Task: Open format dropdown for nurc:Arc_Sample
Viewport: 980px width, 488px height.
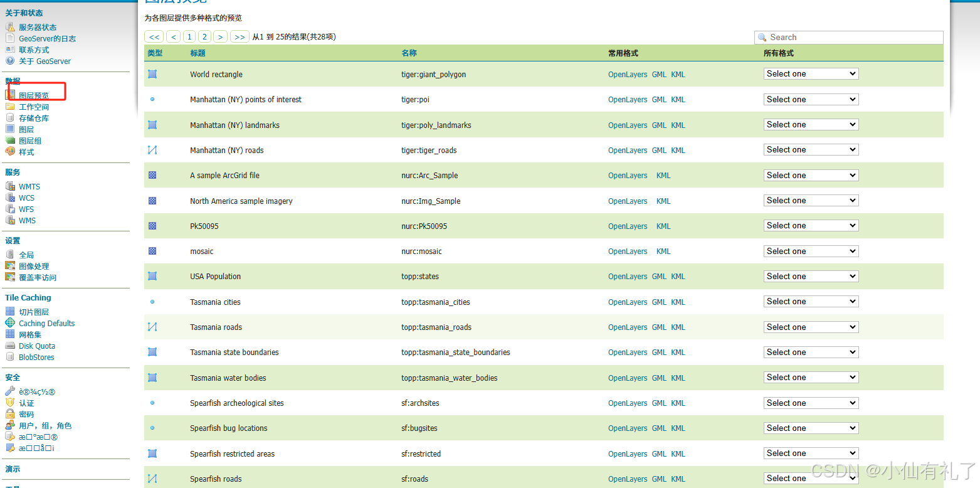Action: coord(811,175)
